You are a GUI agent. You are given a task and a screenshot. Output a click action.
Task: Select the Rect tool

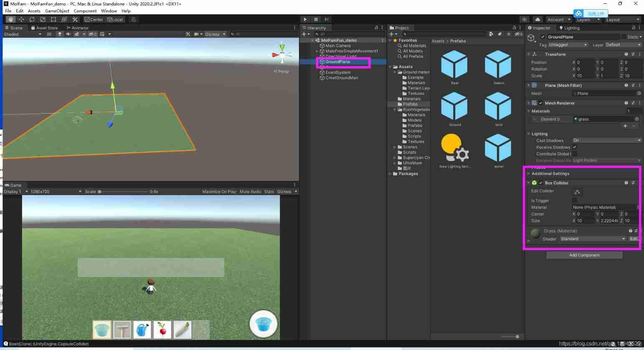[53, 20]
